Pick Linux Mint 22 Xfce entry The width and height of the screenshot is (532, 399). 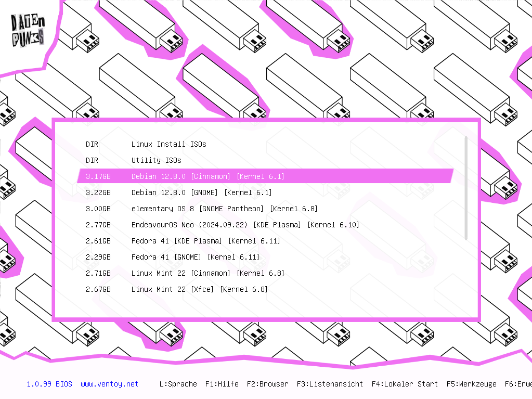click(x=265, y=289)
